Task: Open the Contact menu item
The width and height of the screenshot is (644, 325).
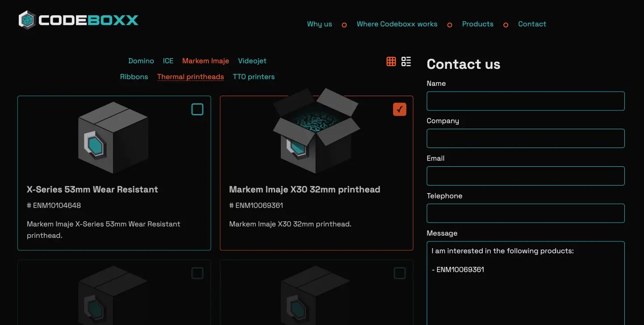Action: 532,24
